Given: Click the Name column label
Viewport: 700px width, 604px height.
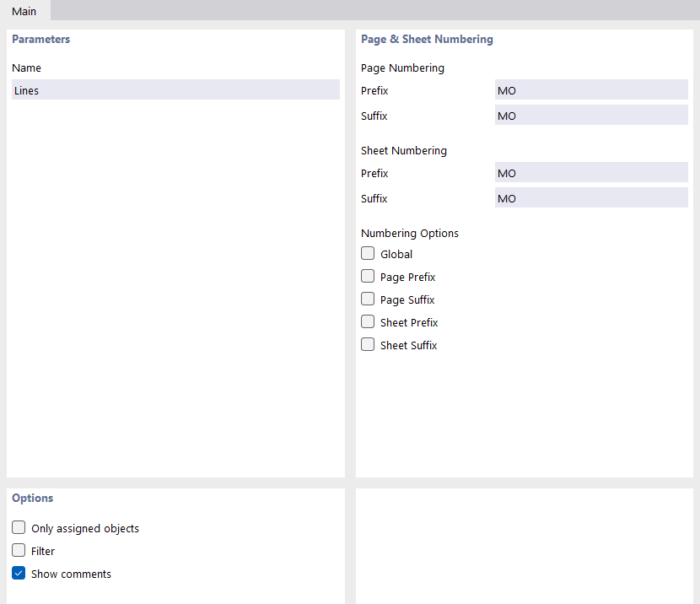Looking at the screenshot, I should click(x=24, y=67).
